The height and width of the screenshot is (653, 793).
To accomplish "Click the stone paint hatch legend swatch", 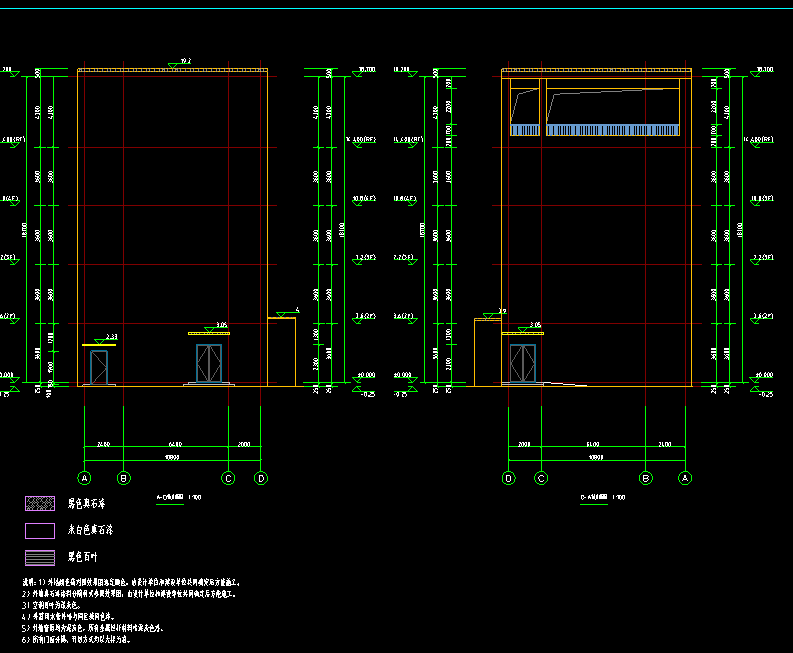I will [39, 503].
